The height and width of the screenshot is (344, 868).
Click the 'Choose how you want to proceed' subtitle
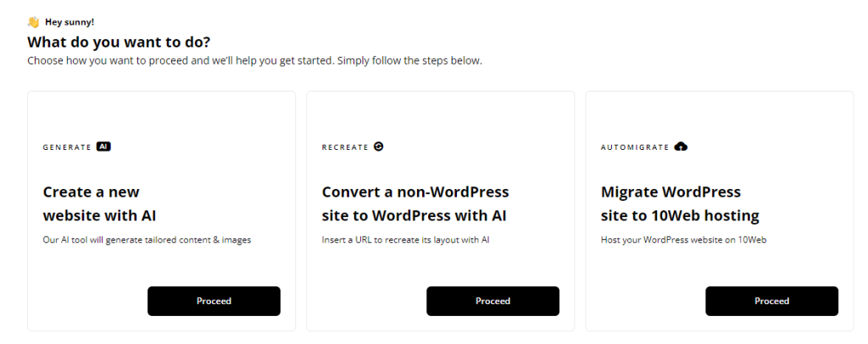[254, 61]
